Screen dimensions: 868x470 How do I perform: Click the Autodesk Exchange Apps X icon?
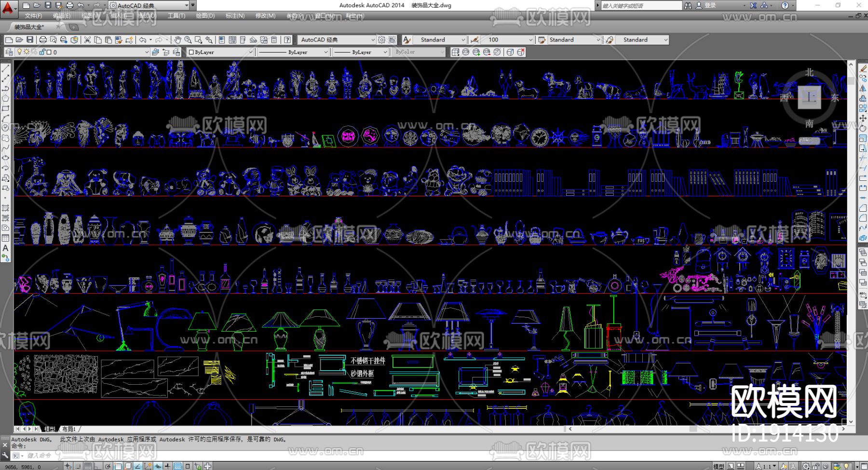click(x=753, y=5)
